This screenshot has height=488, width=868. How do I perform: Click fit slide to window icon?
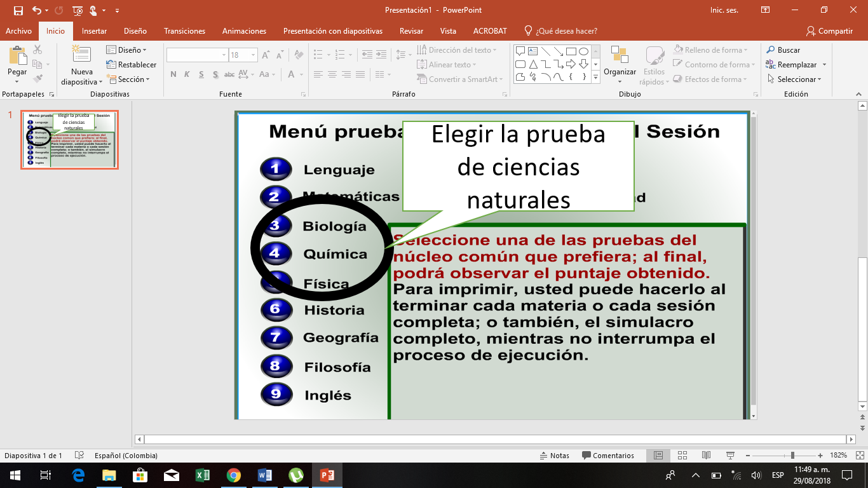[855, 456]
